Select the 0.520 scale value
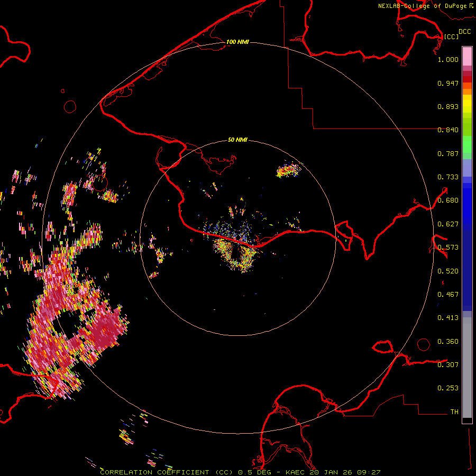Image resolution: width=476 pixels, height=476 pixels. click(448, 271)
